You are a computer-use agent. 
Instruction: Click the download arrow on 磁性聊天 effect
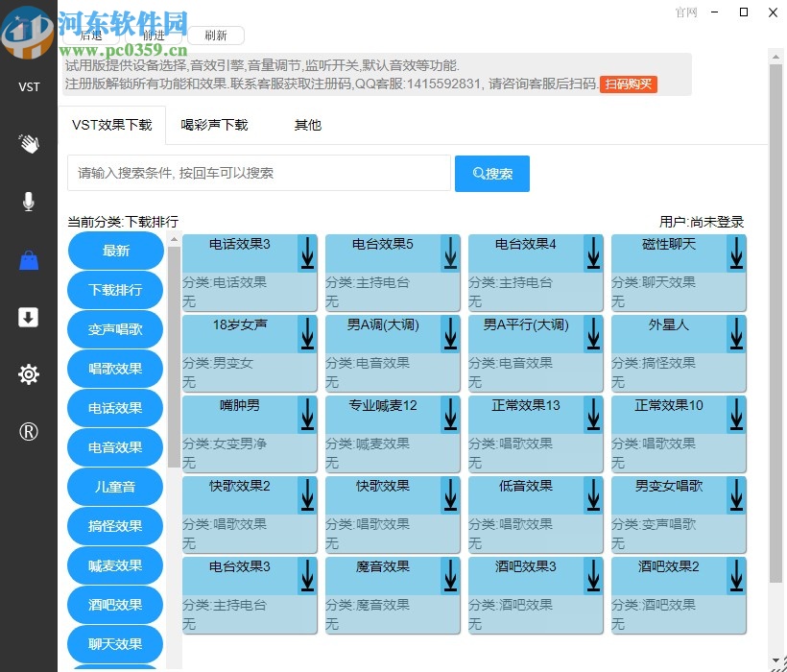[736, 253]
